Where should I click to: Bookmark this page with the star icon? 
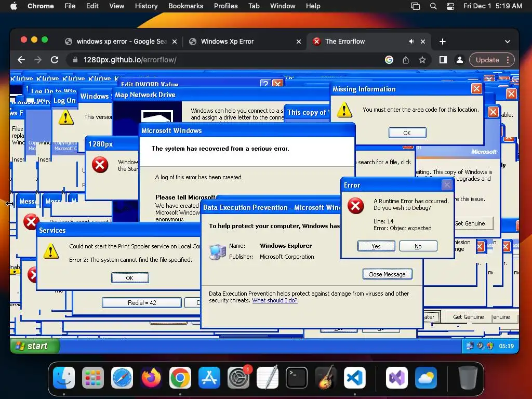(422, 60)
